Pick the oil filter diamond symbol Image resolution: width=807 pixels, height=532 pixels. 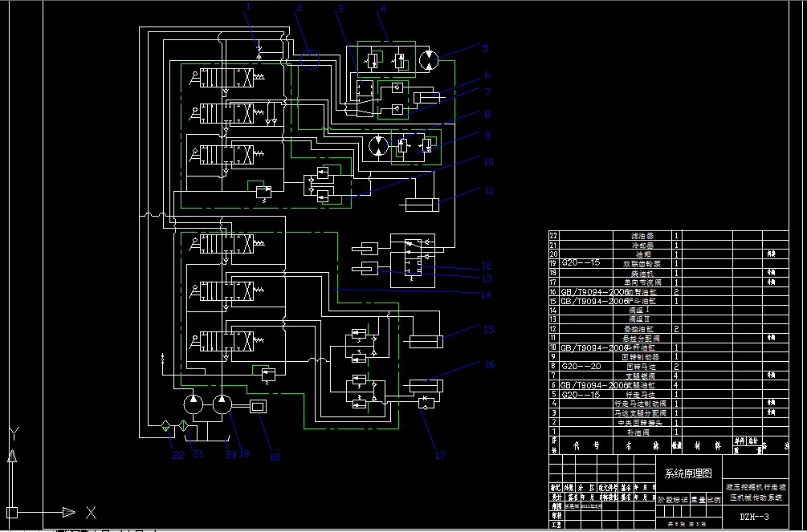click(x=165, y=426)
